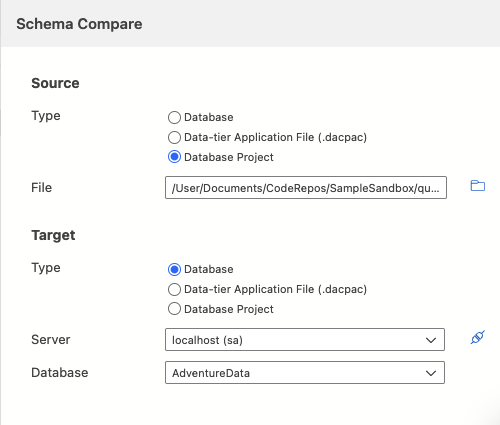Click the Target section heading
This screenshot has width=500, height=425.
(x=53, y=235)
